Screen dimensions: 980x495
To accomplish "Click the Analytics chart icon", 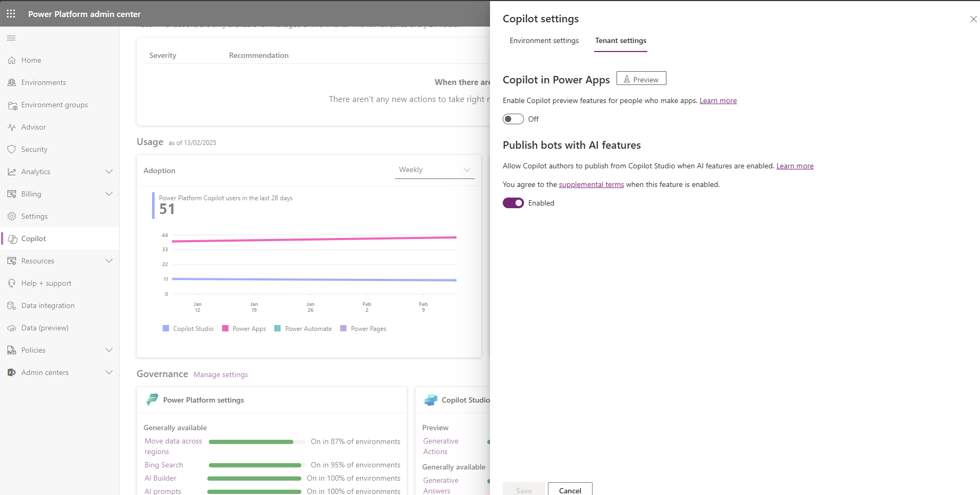I will (12, 172).
